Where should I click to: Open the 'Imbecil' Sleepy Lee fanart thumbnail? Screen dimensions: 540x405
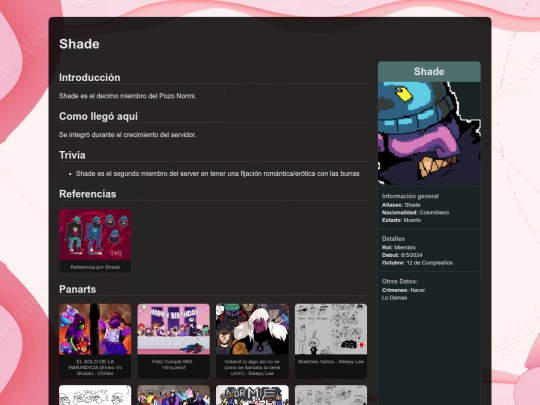click(x=252, y=329)
